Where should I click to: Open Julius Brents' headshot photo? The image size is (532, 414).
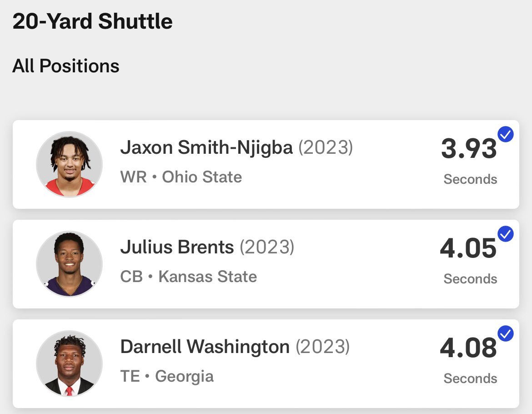(x=69, y=264)
